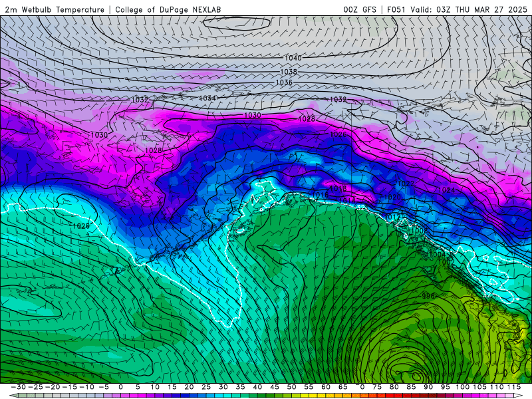Click the 'College of DuPage NEXLAB' label
The width and height of the screenshot is (532, 399).
click(x=168, y=10)
